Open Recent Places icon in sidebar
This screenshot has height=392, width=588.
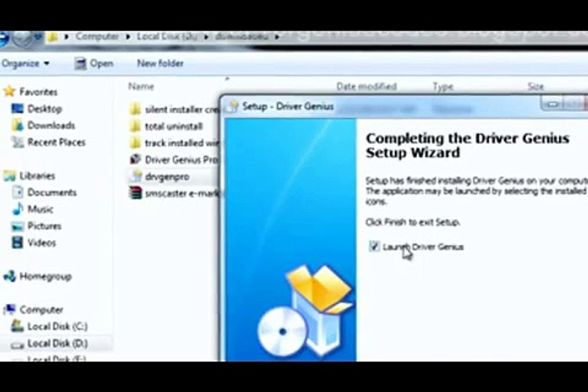[17, 142]
